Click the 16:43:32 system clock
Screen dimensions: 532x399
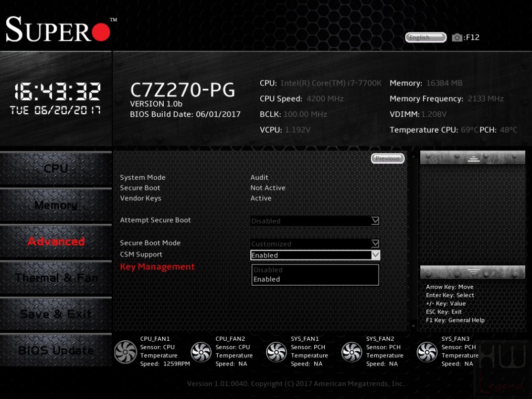[57, 92]
